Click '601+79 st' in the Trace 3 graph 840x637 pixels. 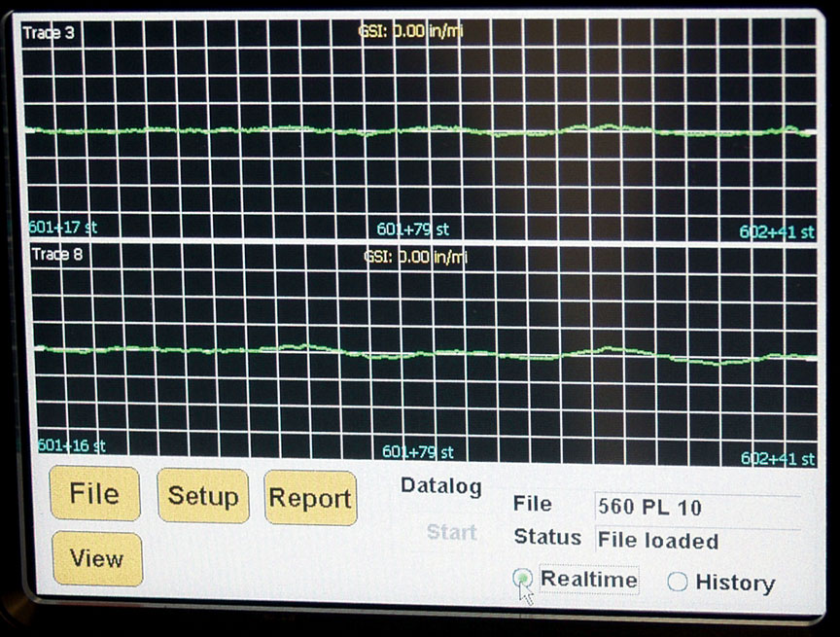[x=412, y=230]
